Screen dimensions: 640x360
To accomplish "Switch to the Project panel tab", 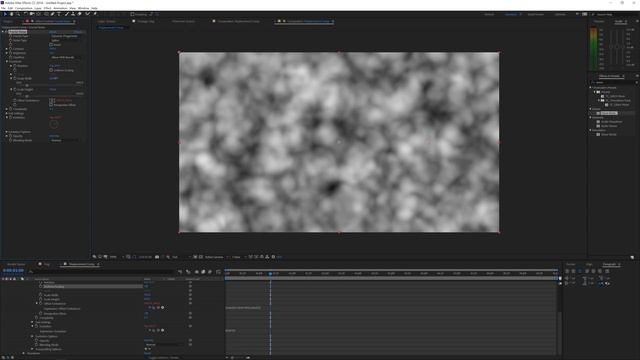I will pyautogui.click(x=8, y=21).
